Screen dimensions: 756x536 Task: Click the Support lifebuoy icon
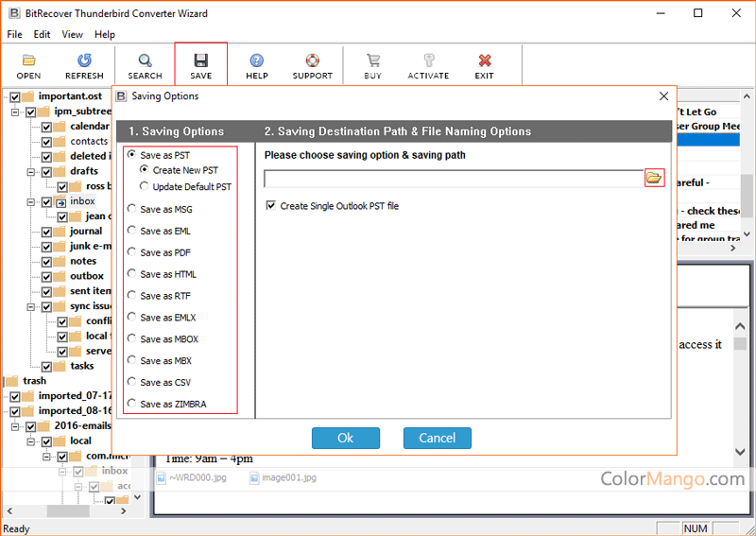tap(313, 61)
